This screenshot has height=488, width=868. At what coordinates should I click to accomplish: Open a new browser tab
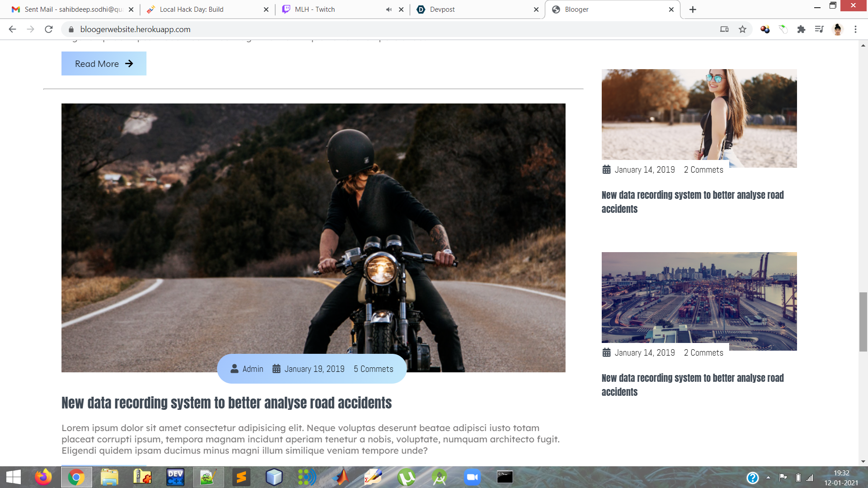(693, 9)
